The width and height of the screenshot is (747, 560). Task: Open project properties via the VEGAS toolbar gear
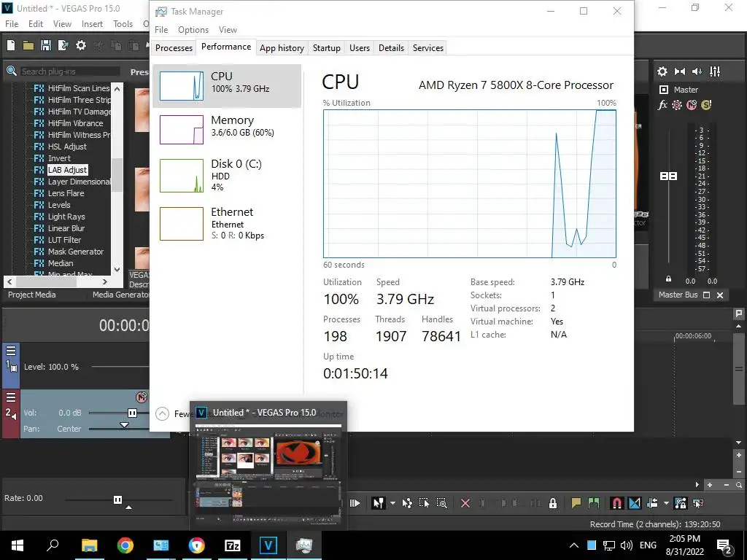pyautogui.click(x=81, y=45)
